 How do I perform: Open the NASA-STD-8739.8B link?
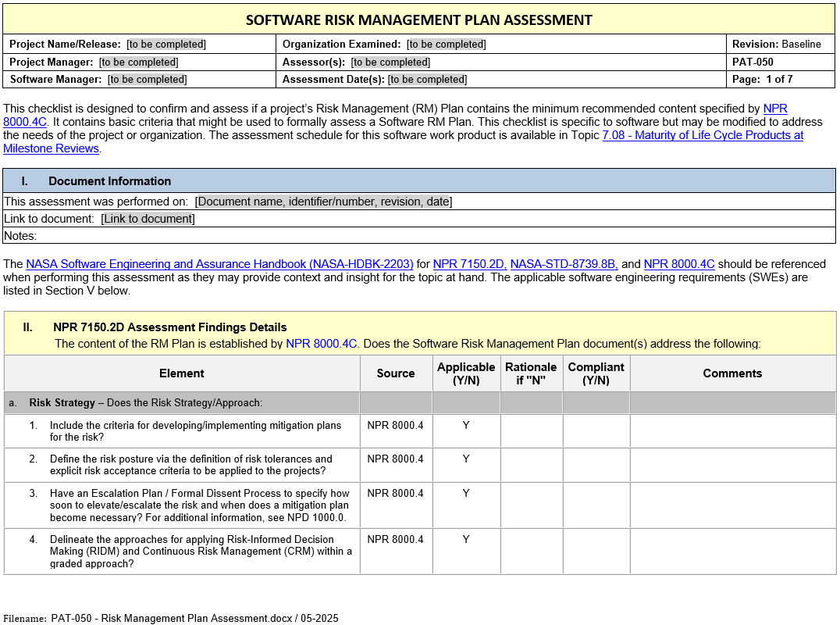(564, 264)
